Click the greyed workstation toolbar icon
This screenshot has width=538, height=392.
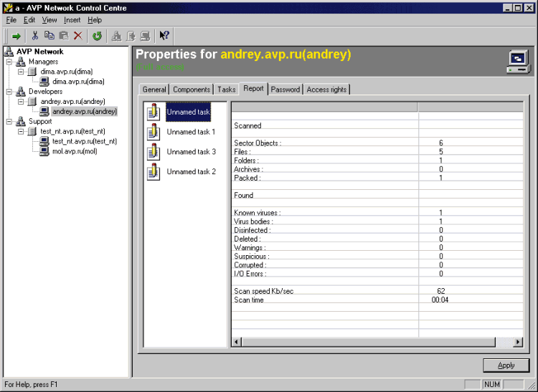[x=145, y=36]
